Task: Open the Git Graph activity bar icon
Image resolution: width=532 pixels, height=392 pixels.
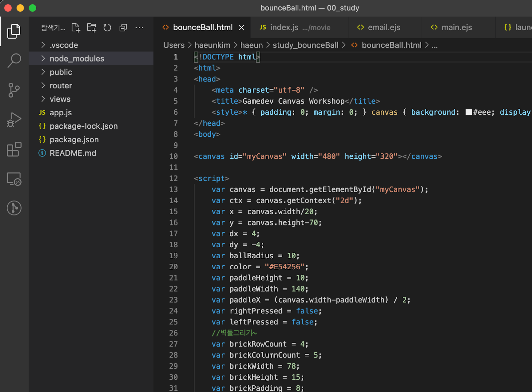Action: 14,208
